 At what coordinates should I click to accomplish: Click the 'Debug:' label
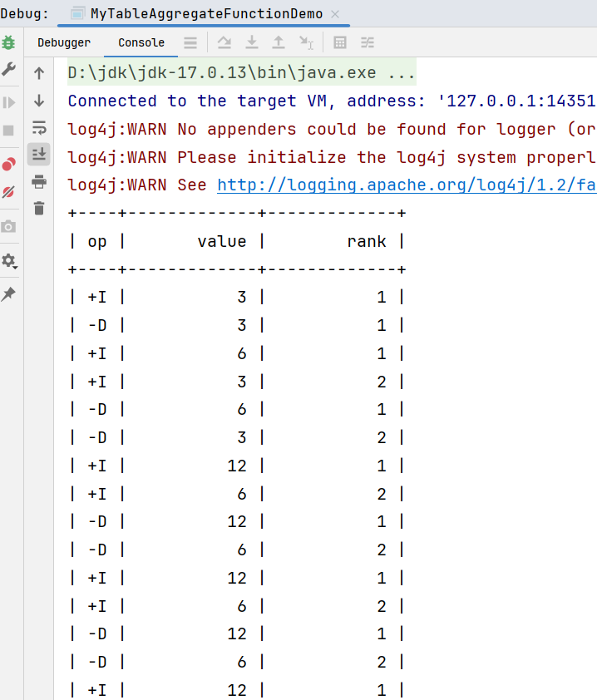pos(24,14)
